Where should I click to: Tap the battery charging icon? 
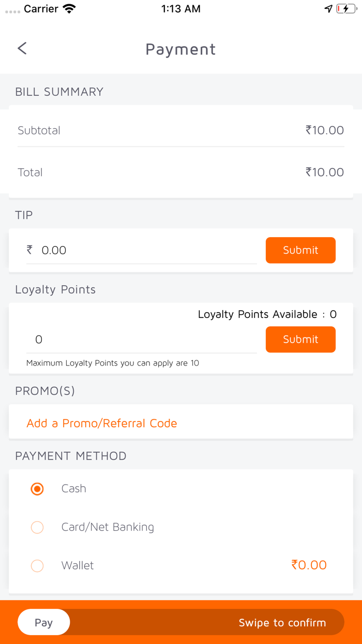coord(346,9)
